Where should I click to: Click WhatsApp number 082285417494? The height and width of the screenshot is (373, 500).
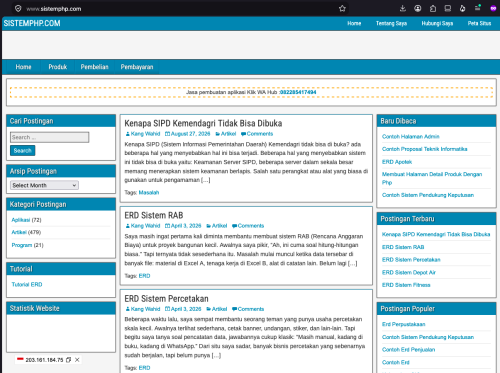298,92
